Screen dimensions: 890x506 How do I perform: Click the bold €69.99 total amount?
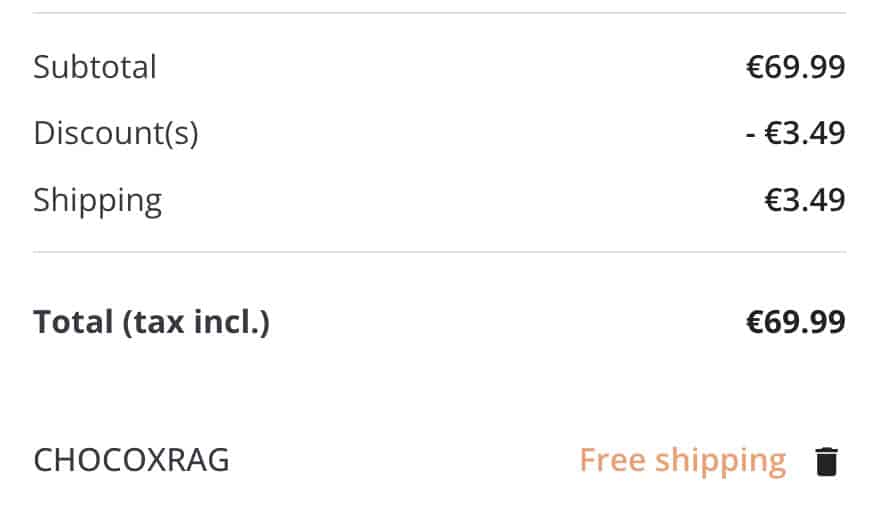(795, 322)
